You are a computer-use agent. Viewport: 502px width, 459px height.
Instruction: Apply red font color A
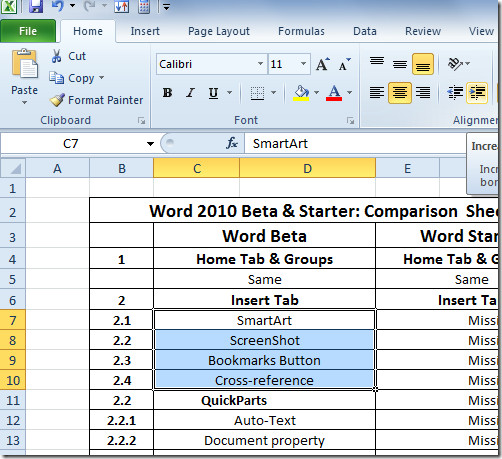click(334, 93)
